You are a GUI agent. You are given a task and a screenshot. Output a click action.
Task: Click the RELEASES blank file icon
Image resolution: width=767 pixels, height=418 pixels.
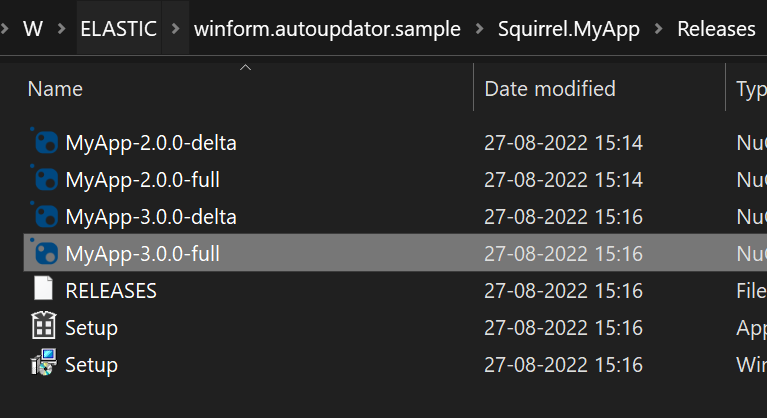coord(45,290)
